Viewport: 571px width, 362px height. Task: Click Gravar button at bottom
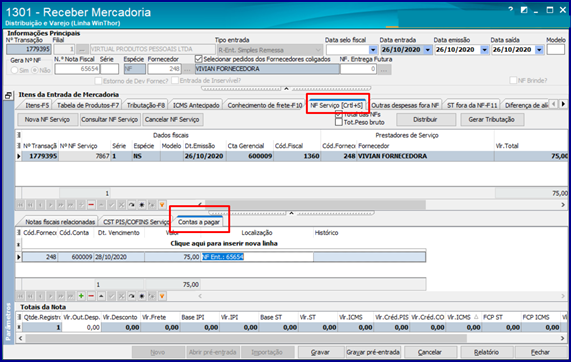320,352
